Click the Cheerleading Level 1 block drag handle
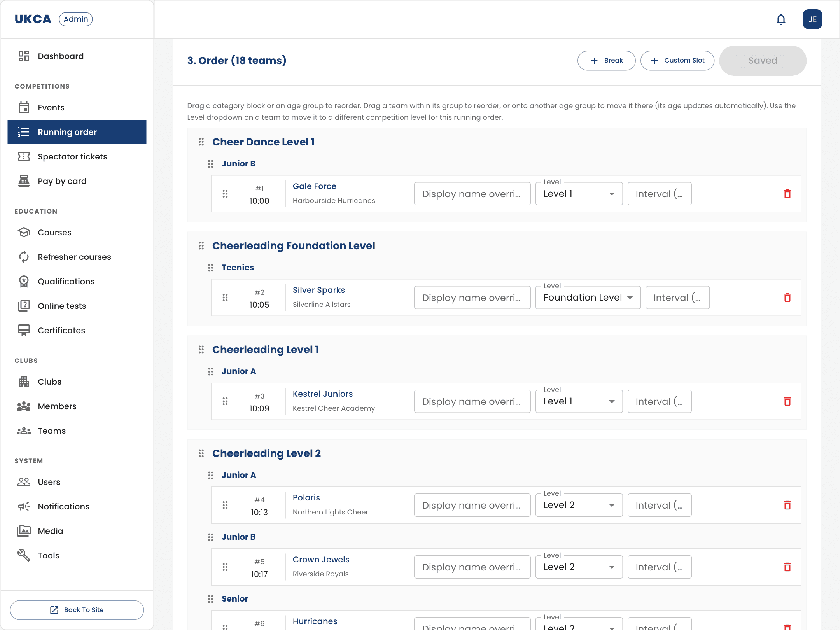Image resolution: width=840 pixels, height=630 pixels. point(201,350)
